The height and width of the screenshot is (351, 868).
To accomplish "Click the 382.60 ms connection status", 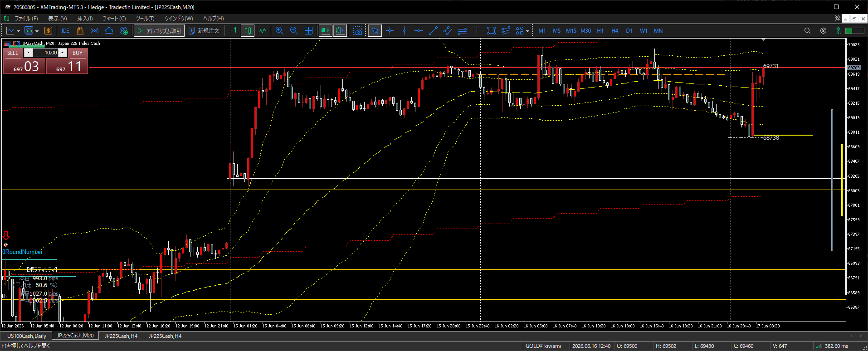I will click(836, 346).
